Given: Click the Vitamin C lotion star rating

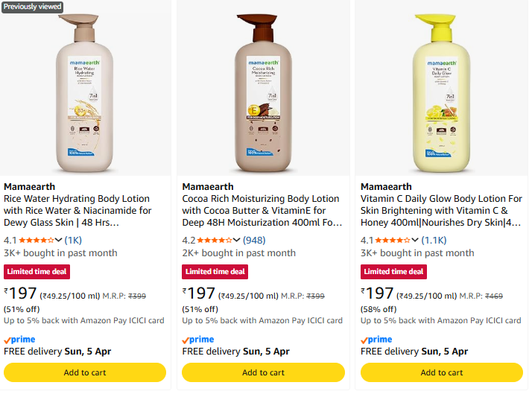Looking at the screenshot, I should [393, 241].
